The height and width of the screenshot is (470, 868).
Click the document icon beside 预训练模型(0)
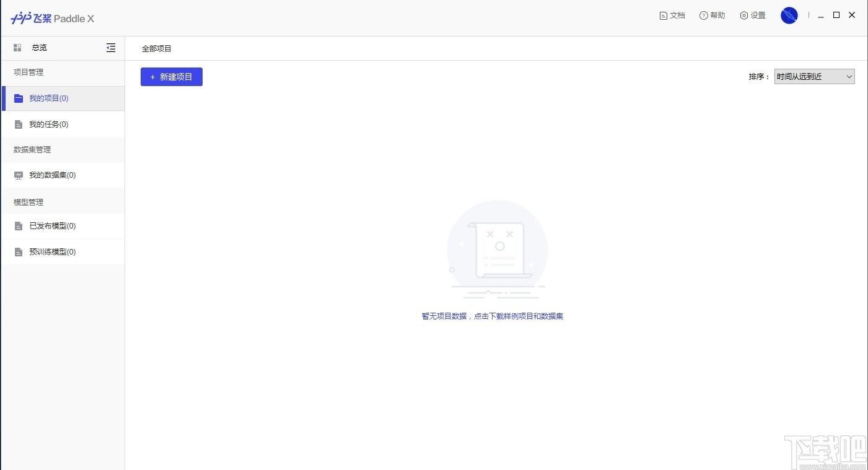[19, 252]
